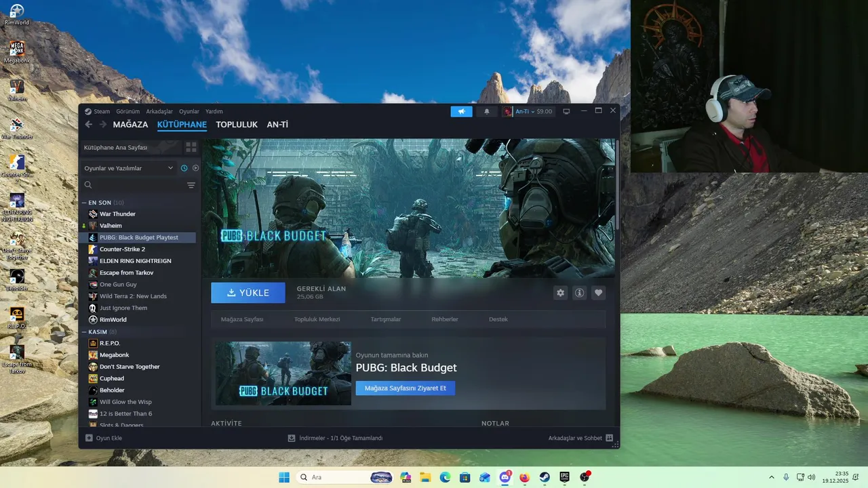Go back using the left arrow
This screenshot has width=868, height=488.
tap(89, 125)
